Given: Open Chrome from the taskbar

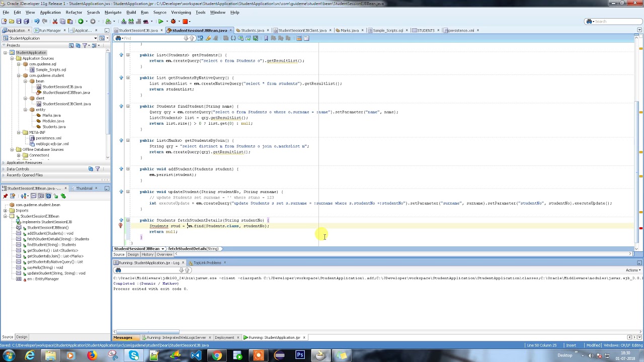Looking at the screenshot, I should pyautogui.click(x=216, y=355).
